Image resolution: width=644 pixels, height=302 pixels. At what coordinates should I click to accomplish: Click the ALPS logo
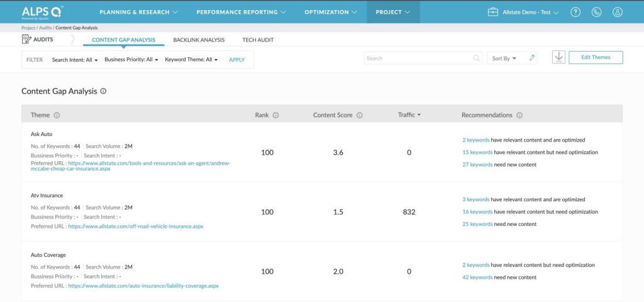coord(42,12)
